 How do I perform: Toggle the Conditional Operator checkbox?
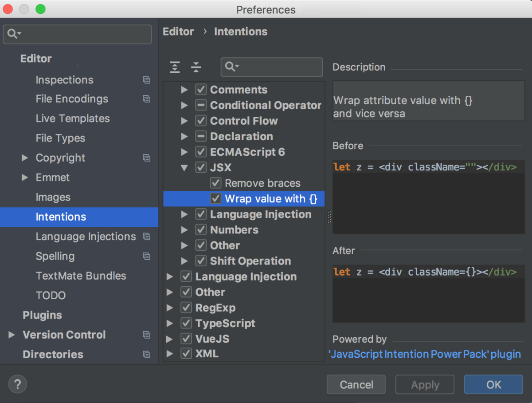pos(201,105)
